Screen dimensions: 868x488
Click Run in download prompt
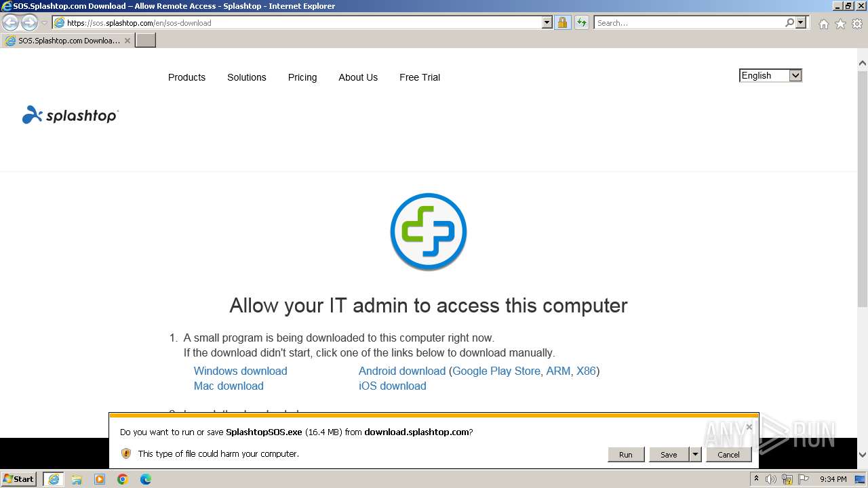pyautogui.click(x=626, y=454)
